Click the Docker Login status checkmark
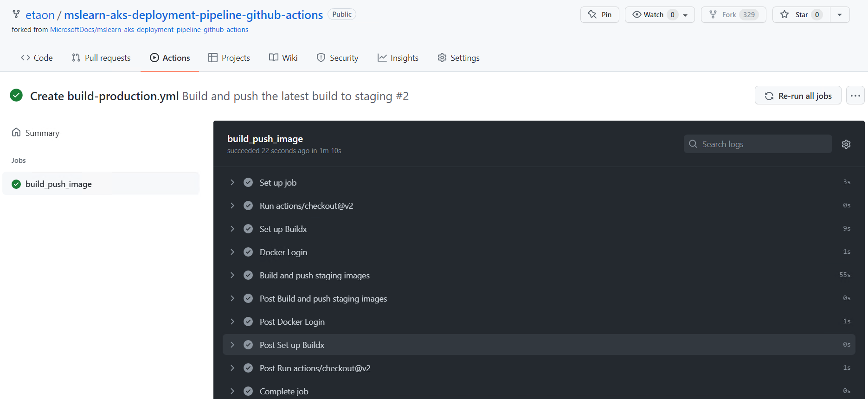 248,252
